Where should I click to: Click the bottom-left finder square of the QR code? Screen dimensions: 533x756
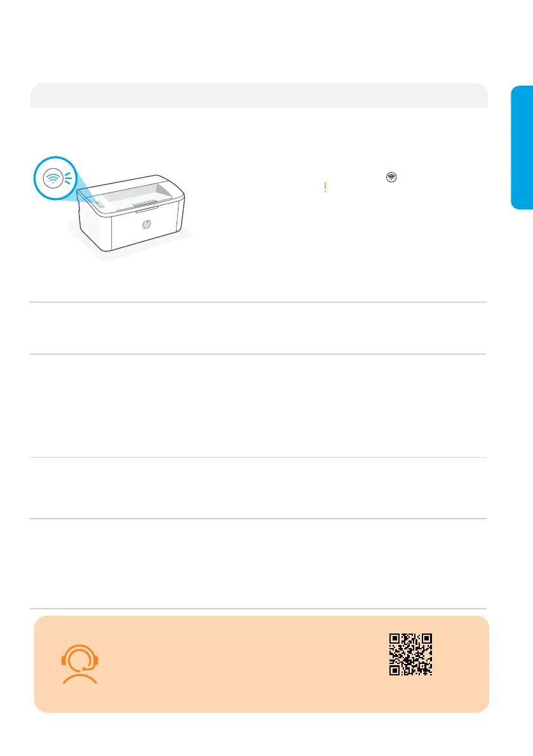coord(395,670)
